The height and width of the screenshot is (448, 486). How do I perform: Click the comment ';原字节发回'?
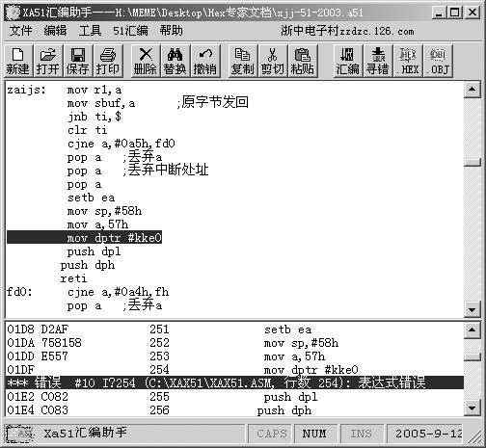click(212, 103)
